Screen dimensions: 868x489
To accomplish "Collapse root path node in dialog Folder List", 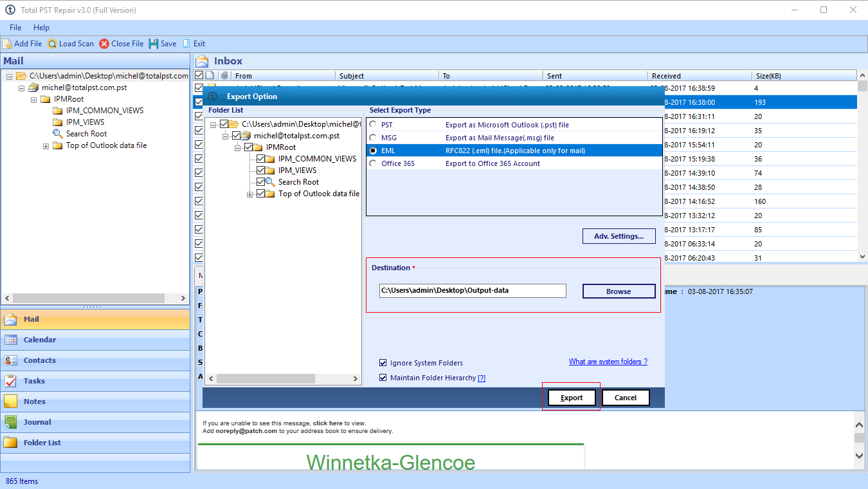I will pos(213,125).
